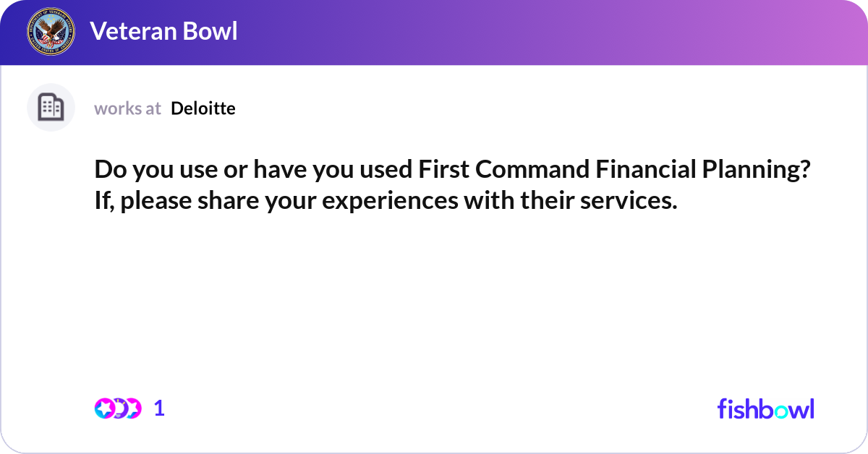Toggle the star reaction on the post
868x454 pixels.
104,408
